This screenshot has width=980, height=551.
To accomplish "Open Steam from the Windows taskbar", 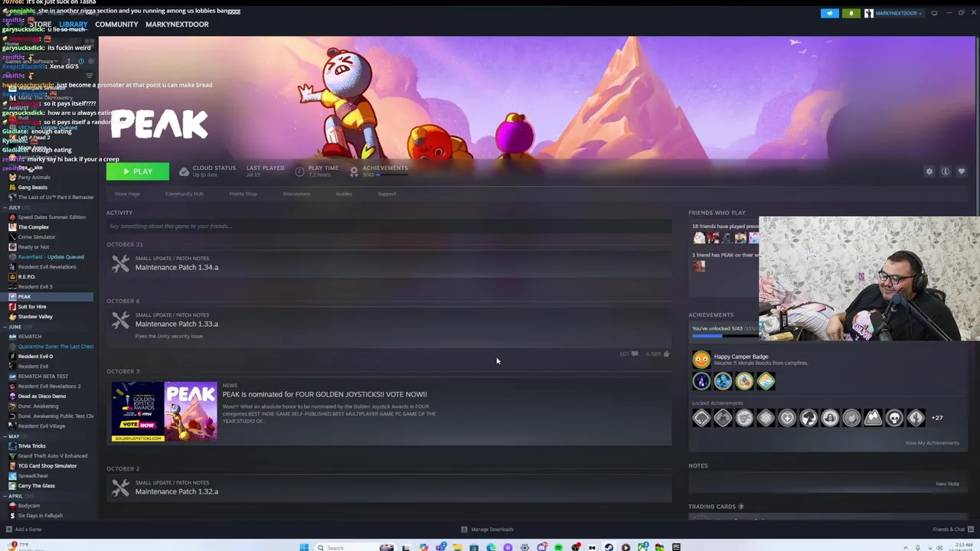I will click(609, 547).
